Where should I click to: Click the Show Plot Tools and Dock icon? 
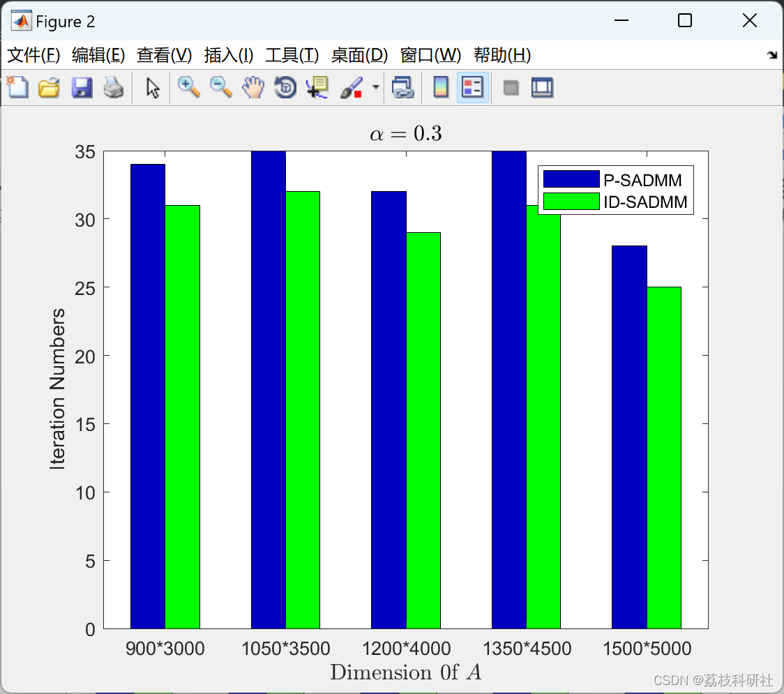pyautogui.click(x=542, y=87)
